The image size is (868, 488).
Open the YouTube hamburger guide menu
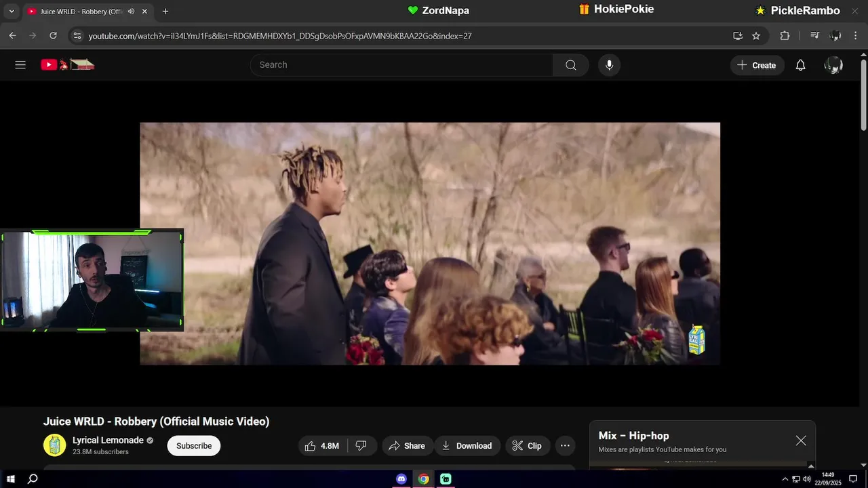point(20,65)
